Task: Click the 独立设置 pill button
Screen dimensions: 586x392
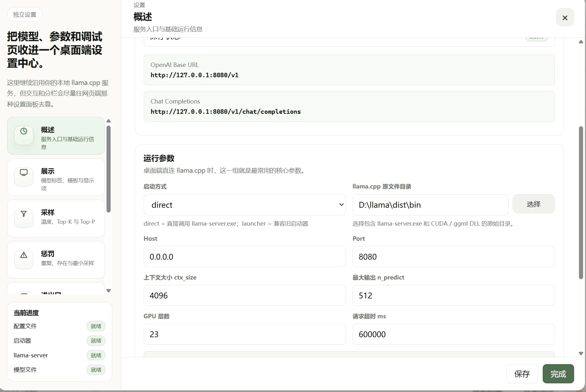Action: 25,15
